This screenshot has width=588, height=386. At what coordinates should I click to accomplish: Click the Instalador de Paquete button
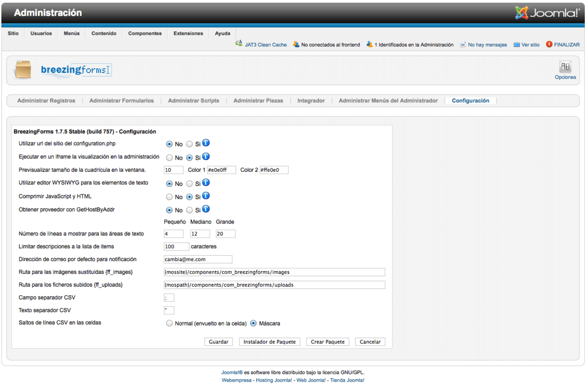(x=269, y=342)
